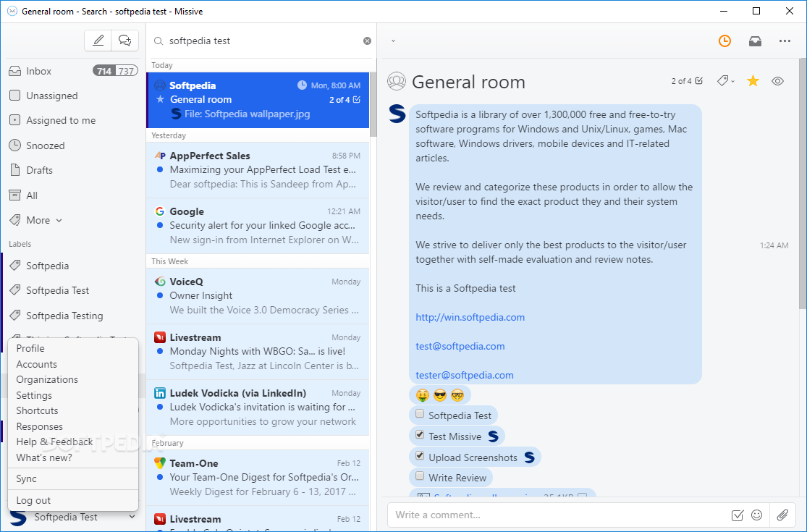Viewport: 807px width, 532px height.
Task: Click the Write a comment field
Action: coord(558,515)
